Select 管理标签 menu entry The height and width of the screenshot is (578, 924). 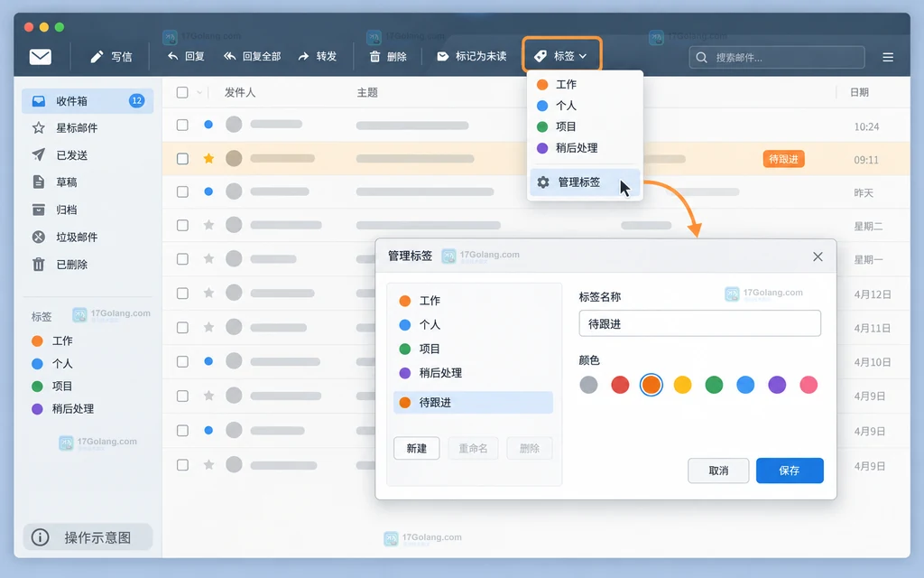(x=585, y=182)
